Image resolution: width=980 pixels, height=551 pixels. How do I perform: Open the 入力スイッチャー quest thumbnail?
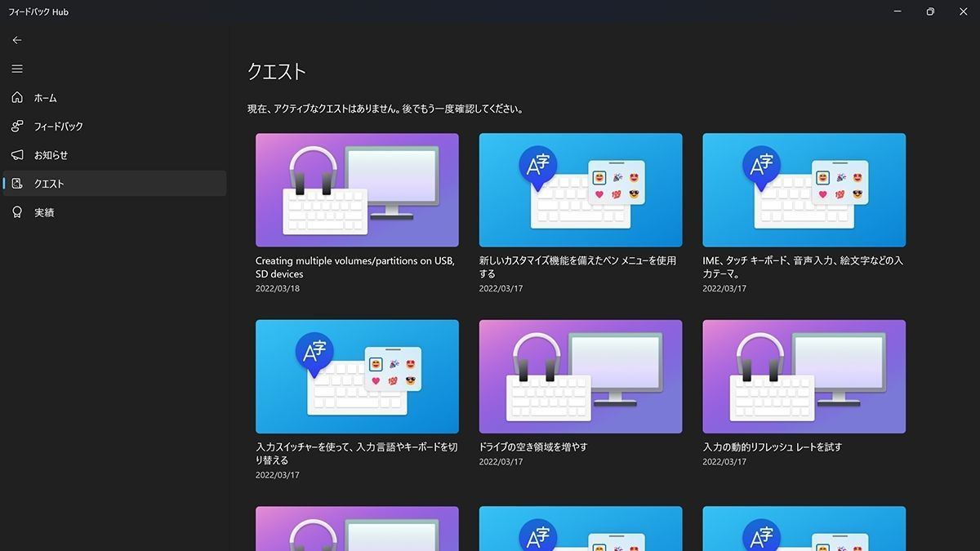point(357,376)
